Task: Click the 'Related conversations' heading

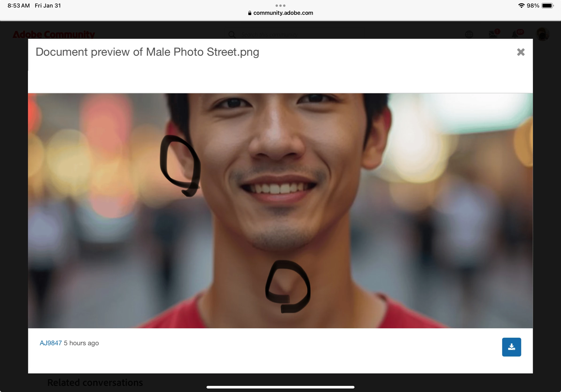Action: click(95, 382)
